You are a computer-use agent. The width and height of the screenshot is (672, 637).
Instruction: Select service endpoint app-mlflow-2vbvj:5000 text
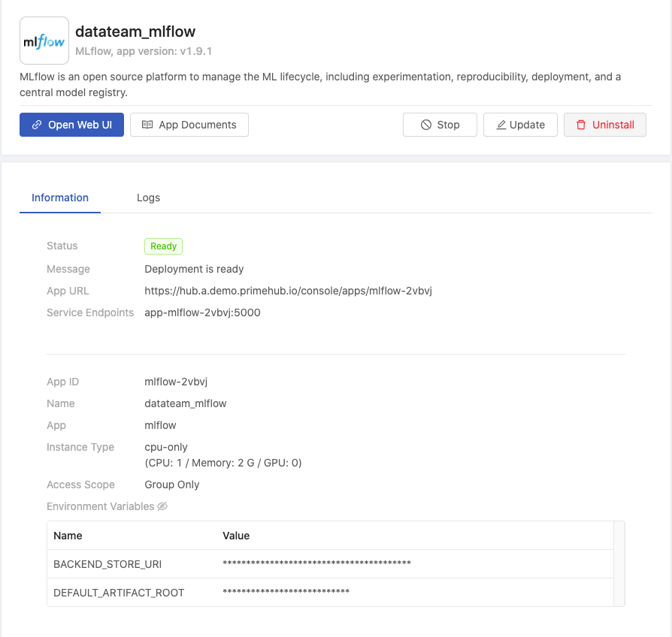click(x=202, y=312)
